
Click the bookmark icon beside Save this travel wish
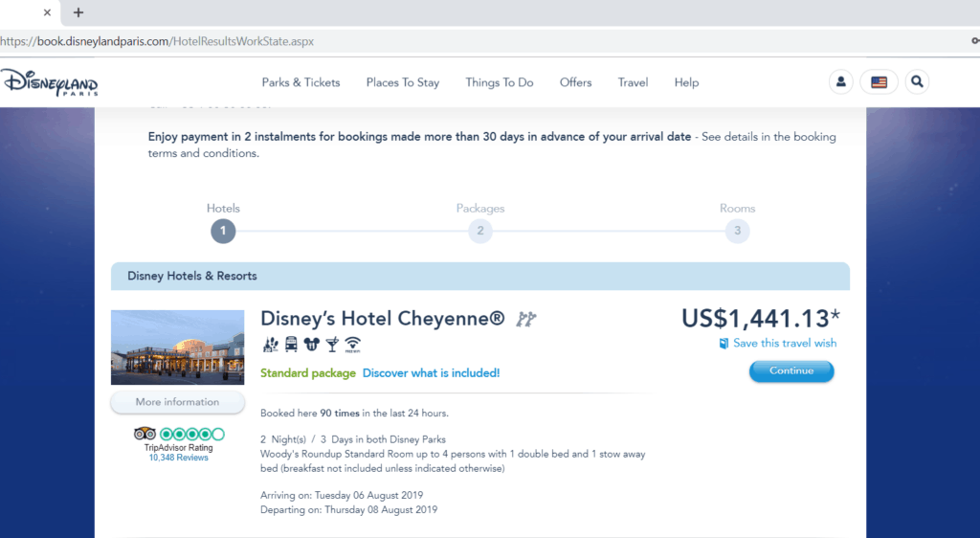tap(724, 343)
